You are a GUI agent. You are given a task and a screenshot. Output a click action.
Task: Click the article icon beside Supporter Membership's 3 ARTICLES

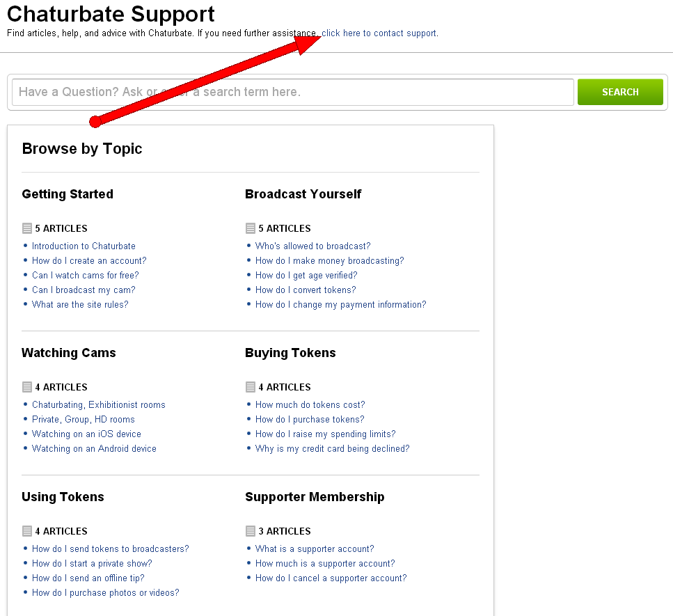251,532
